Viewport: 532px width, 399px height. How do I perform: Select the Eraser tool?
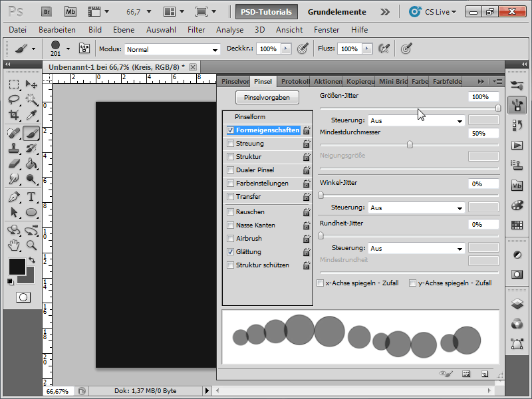coord(14,164)
